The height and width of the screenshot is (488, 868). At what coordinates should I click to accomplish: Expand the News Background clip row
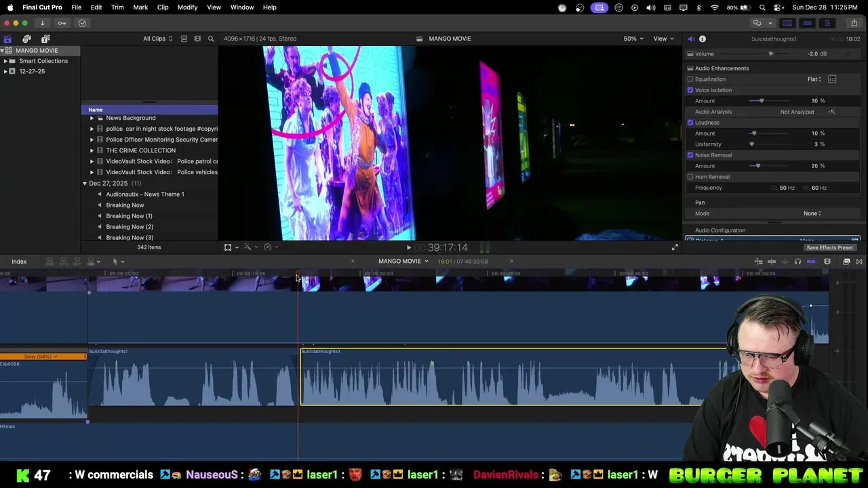(92, 118)
